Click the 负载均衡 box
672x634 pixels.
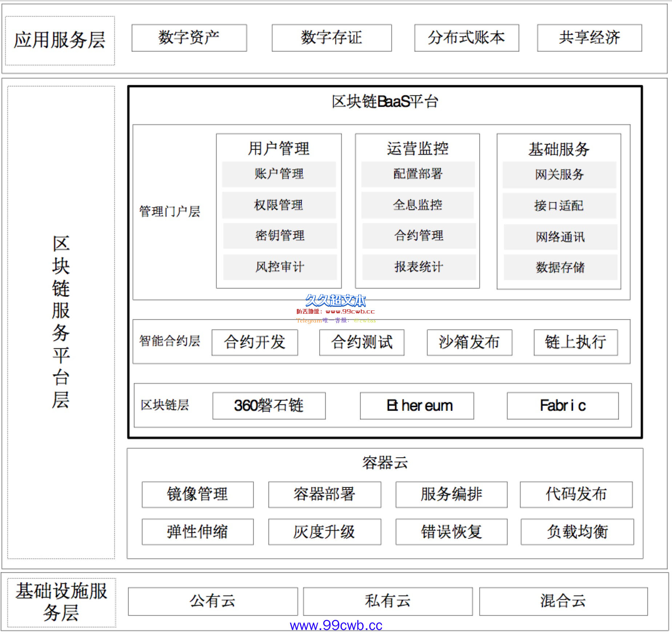577,532
